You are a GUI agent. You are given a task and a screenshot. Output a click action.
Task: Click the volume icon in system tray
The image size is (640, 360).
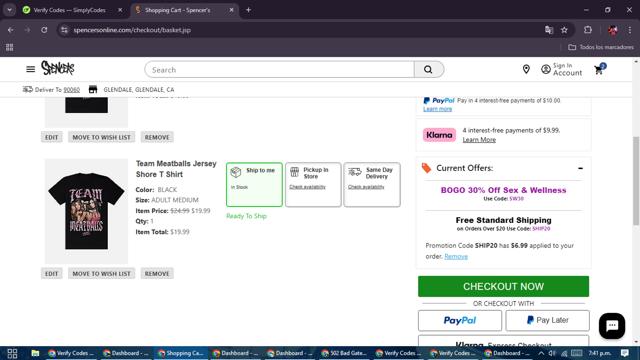click(552, 353)
